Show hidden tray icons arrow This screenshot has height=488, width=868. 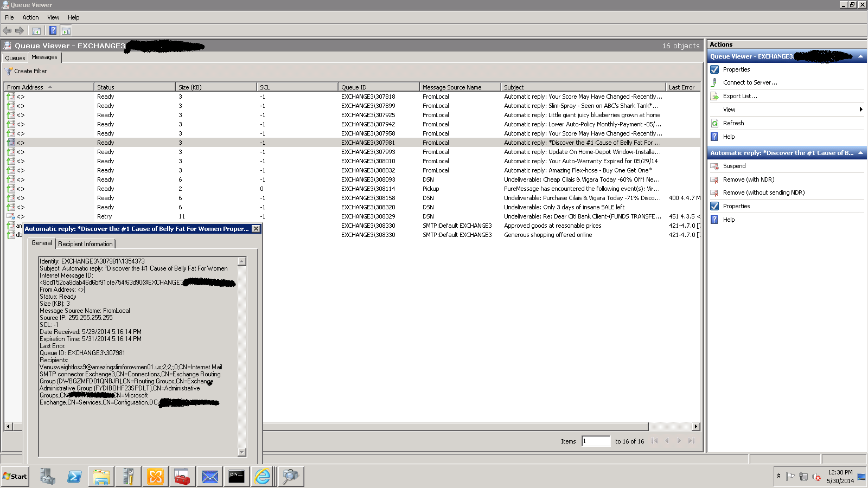778,476
